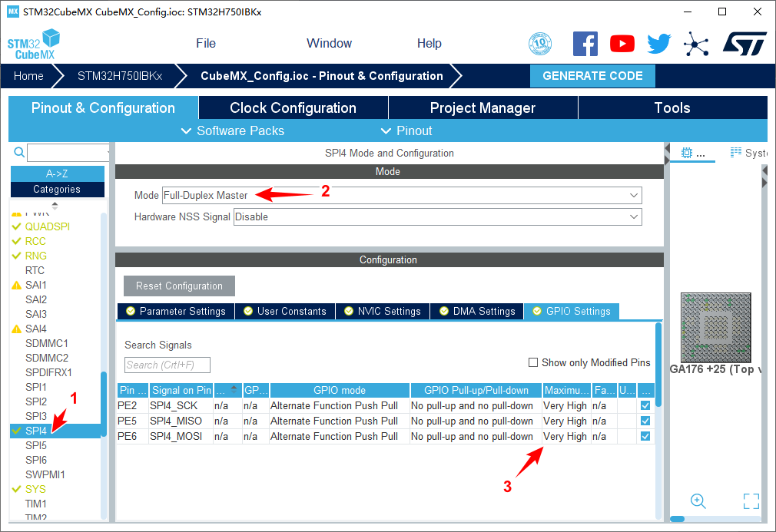Switch to Clock Configuration tab
The image size is (776, 532).
coord(293,107)
